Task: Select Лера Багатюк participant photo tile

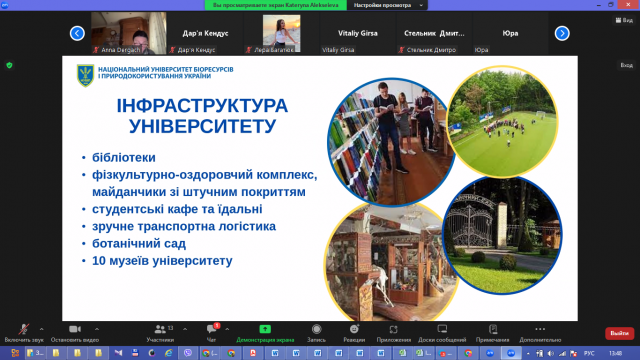Action: click(x=281, y=33)
